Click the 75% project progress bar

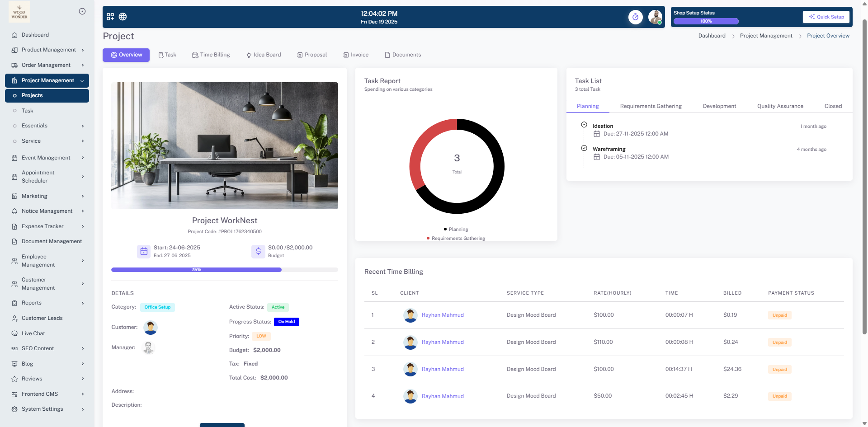click(x=197, y=270)
